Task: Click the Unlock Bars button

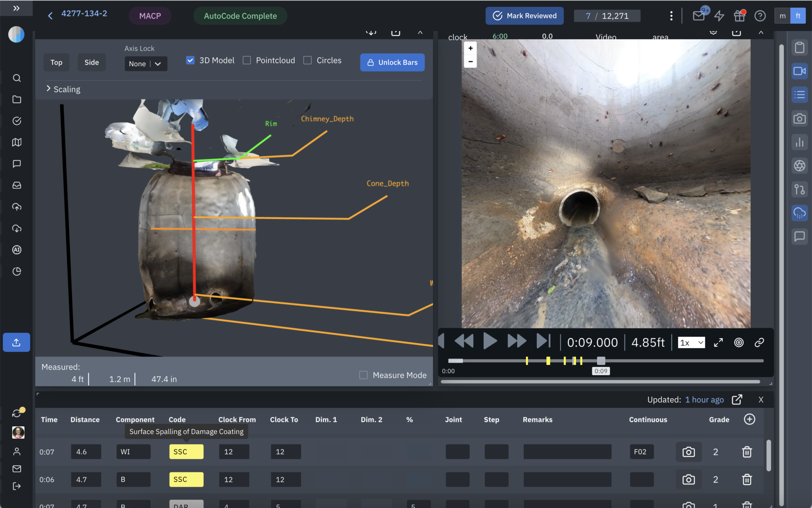Action: (x=392, y=62)
